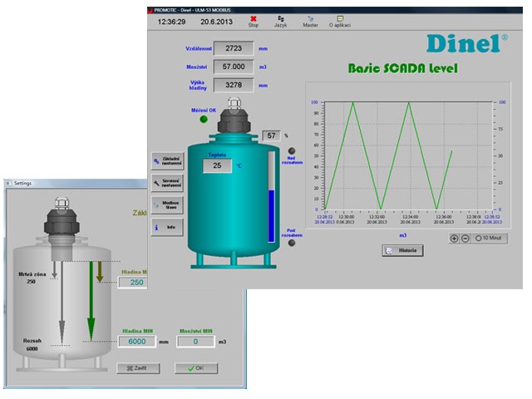Click the Pod rozsahem indicator lamp
The height and width of the screenshot is (399, 532).
[x=292, y=243]
